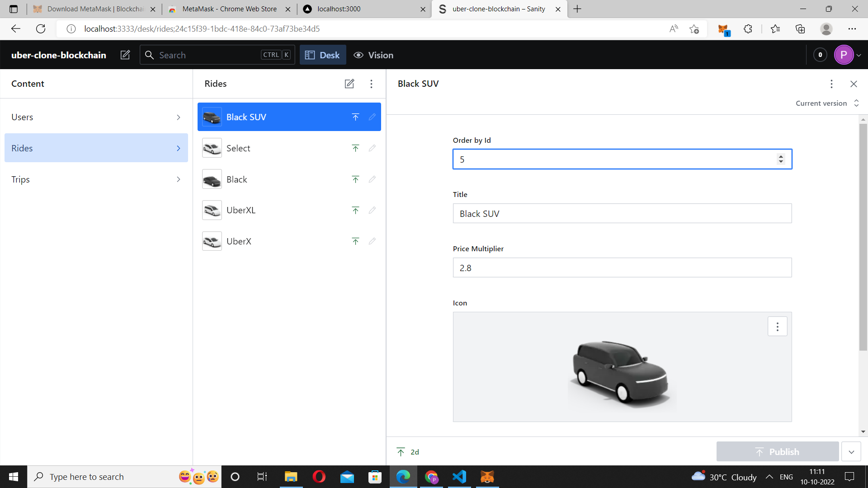Screen dimensions: 868x488
Task: Open the new document compose icon in Rides panel
Action: click(349, 84)
